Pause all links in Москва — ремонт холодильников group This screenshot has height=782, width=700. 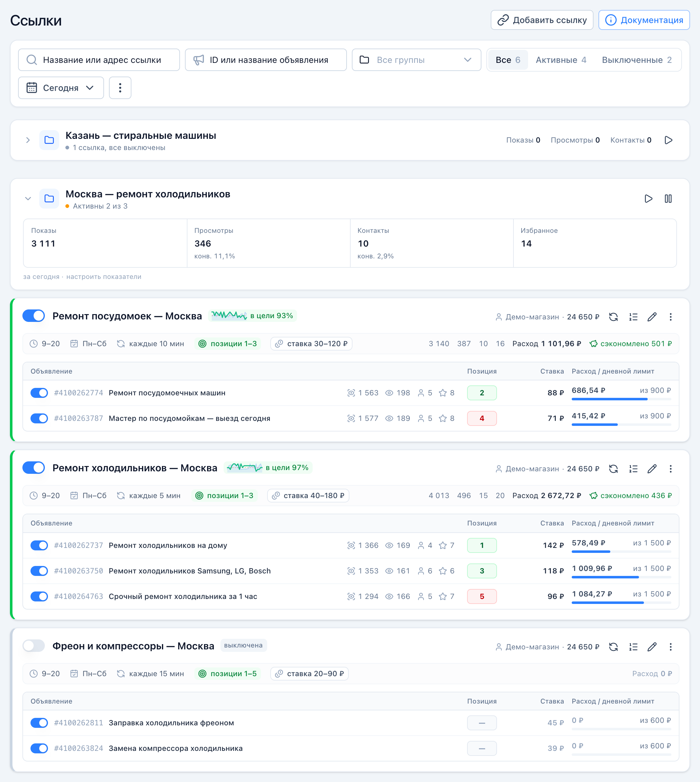(668, 199)
